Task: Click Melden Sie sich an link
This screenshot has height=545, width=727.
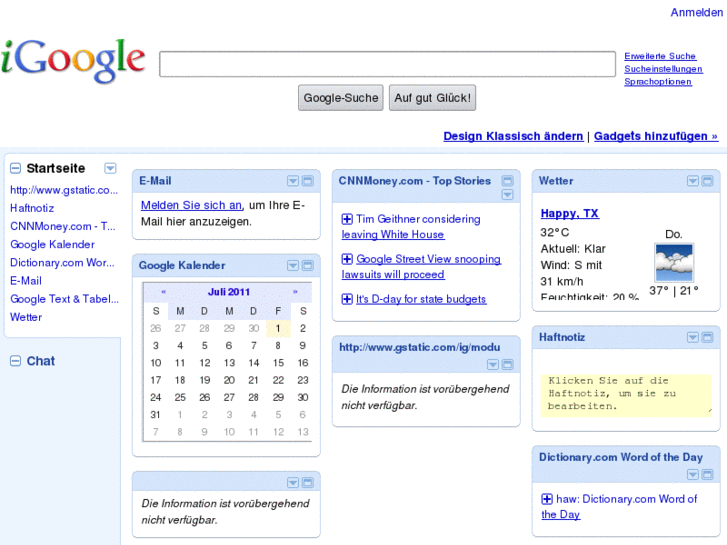Action: pyautogui.click(x=191, y=205)
